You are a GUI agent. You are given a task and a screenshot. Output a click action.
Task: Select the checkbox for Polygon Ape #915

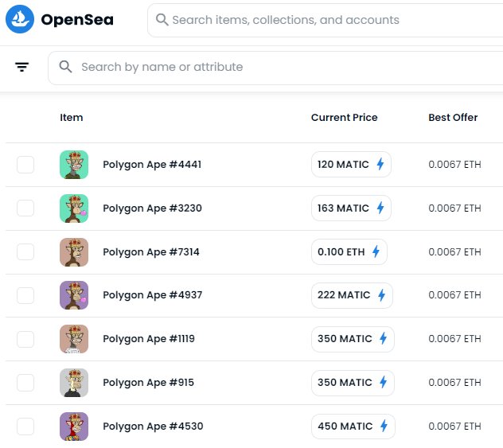pos(25,382)
